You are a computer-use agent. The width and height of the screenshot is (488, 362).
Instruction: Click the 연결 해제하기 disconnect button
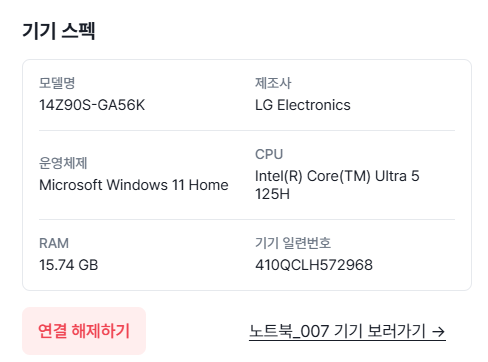pyautogui.click(x=84, y=331)
